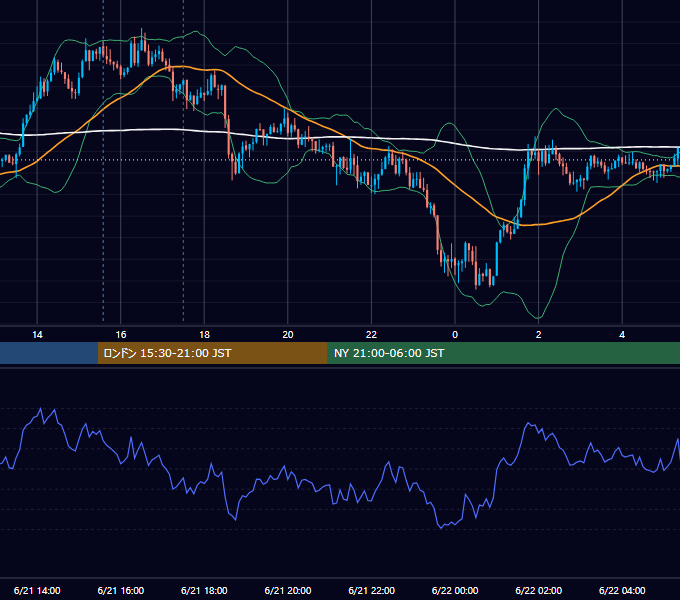
Task: Click the 6/21 14:00 date label
Action: click(x=37, y=590)
